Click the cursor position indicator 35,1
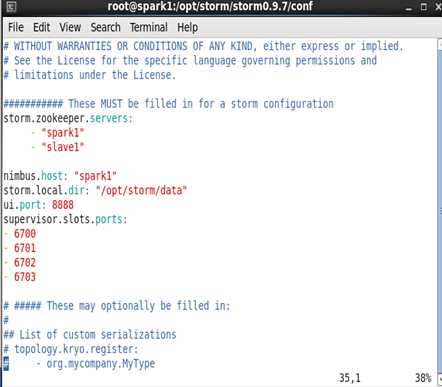The height and width of the screenshot is (387, 442). 350,378
